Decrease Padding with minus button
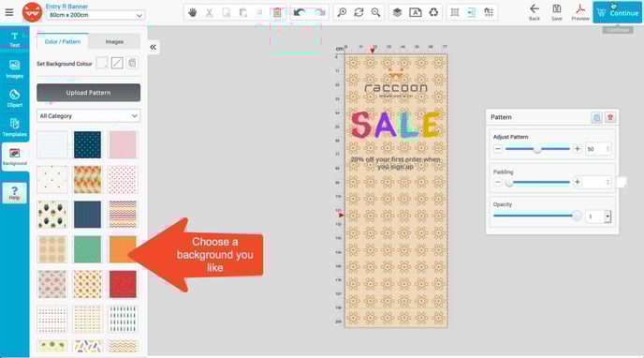 [x=498, y=182]
